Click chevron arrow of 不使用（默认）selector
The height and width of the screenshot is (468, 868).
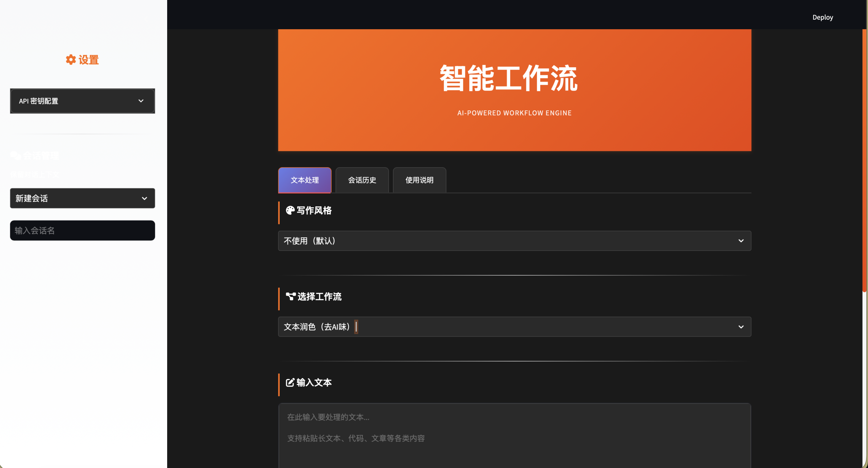click(x=741, y=241)
